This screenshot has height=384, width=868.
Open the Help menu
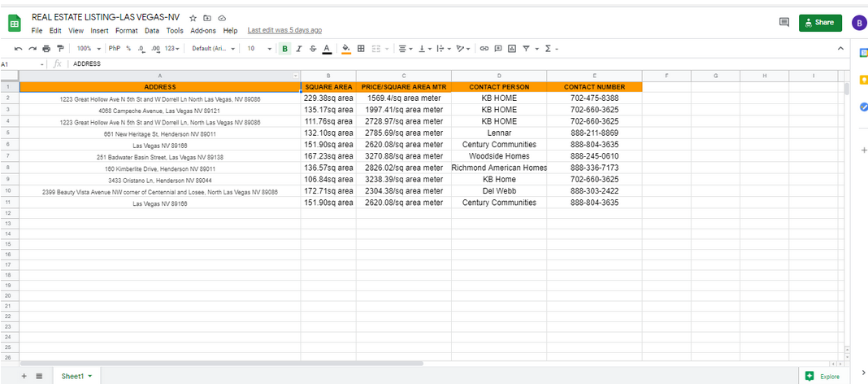coord(230,30)
